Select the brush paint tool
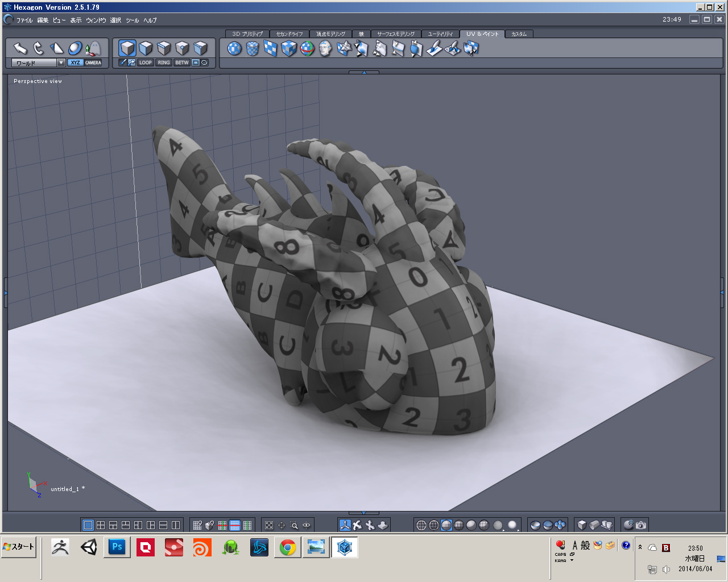 pos(435,48)
